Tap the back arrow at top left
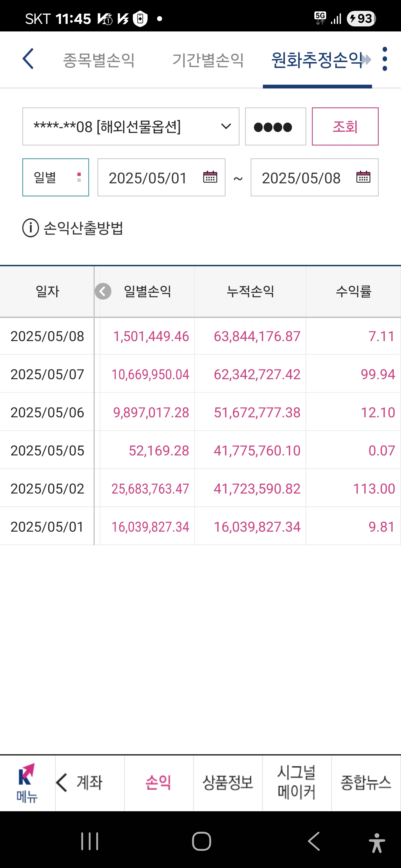The image size is (401, 868). click(x=28, y=59)
